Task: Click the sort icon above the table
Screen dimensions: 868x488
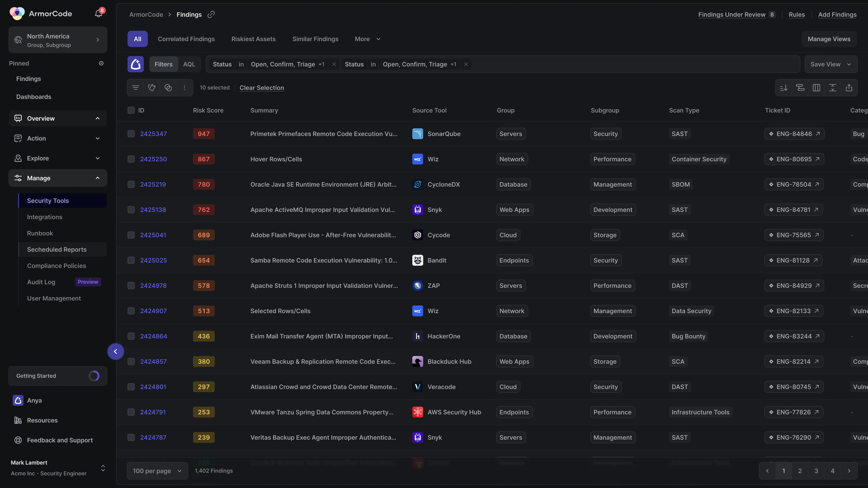Action: coord(784,87)
